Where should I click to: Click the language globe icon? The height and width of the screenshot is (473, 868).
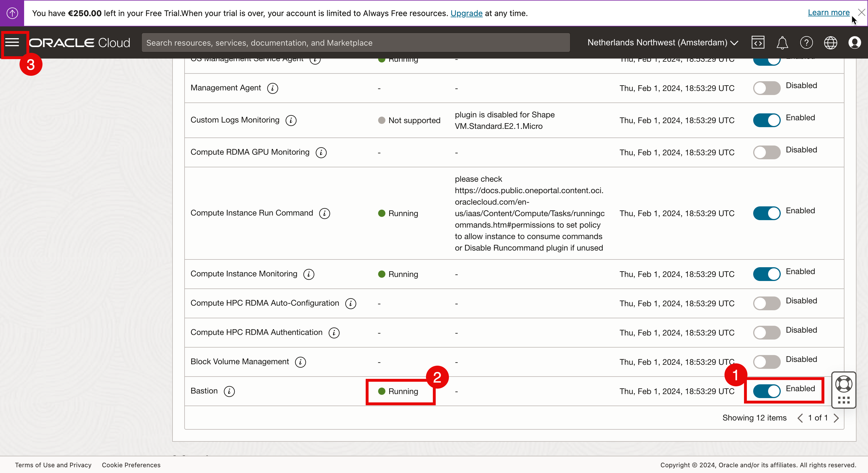830,43
